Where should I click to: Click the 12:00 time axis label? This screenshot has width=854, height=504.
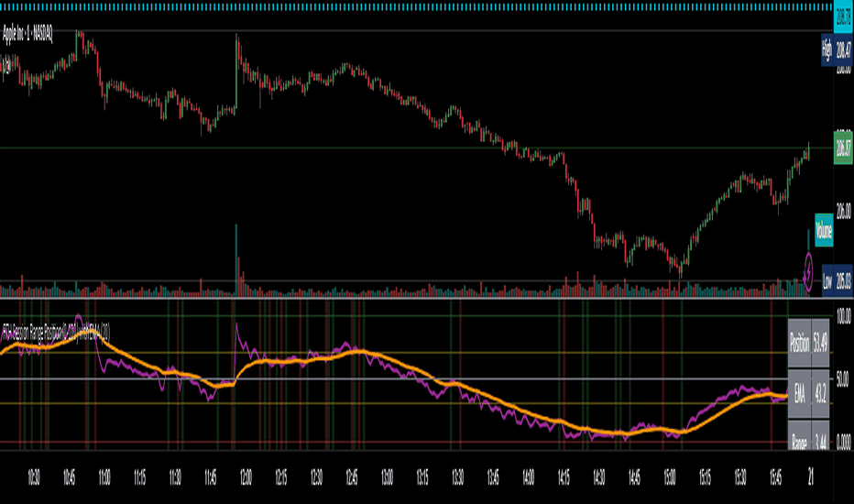pyautogui.click(x=246, y=477)
